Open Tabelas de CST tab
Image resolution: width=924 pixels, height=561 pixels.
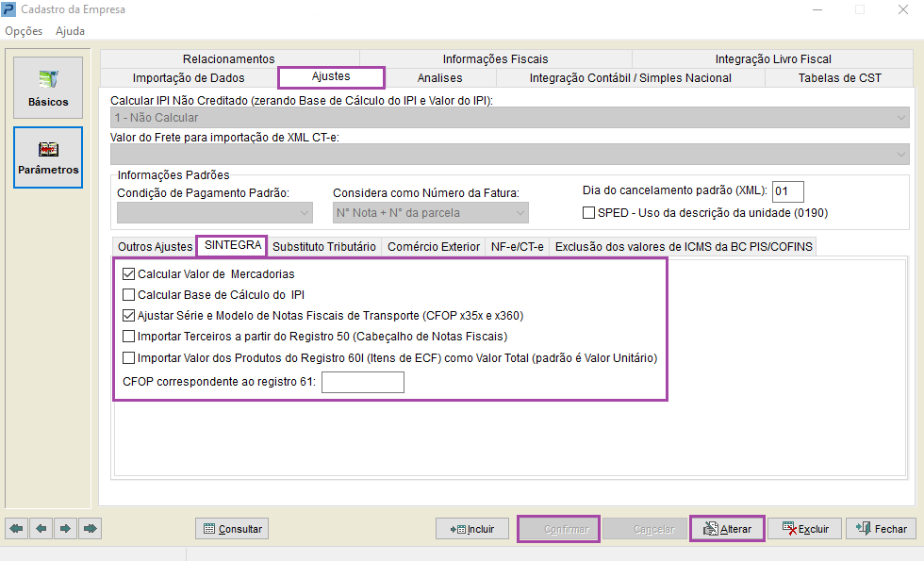pyautogui.click(x=840, y=77)
